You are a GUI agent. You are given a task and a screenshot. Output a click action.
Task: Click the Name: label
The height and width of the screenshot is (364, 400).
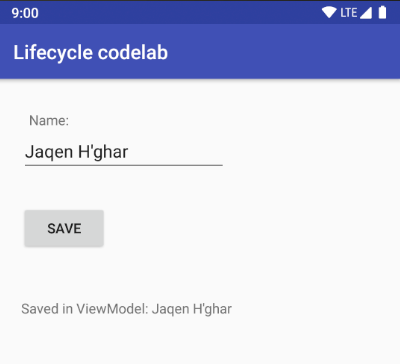click(x=49, y=120)
